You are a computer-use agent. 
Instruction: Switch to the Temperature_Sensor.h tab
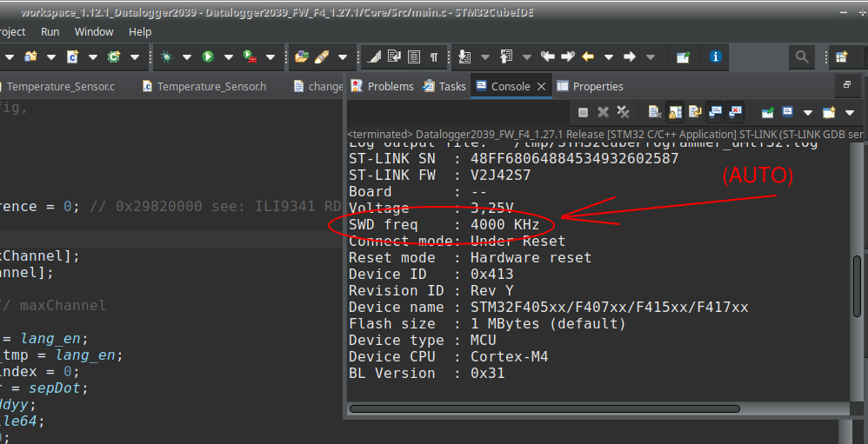click(204, 86)
